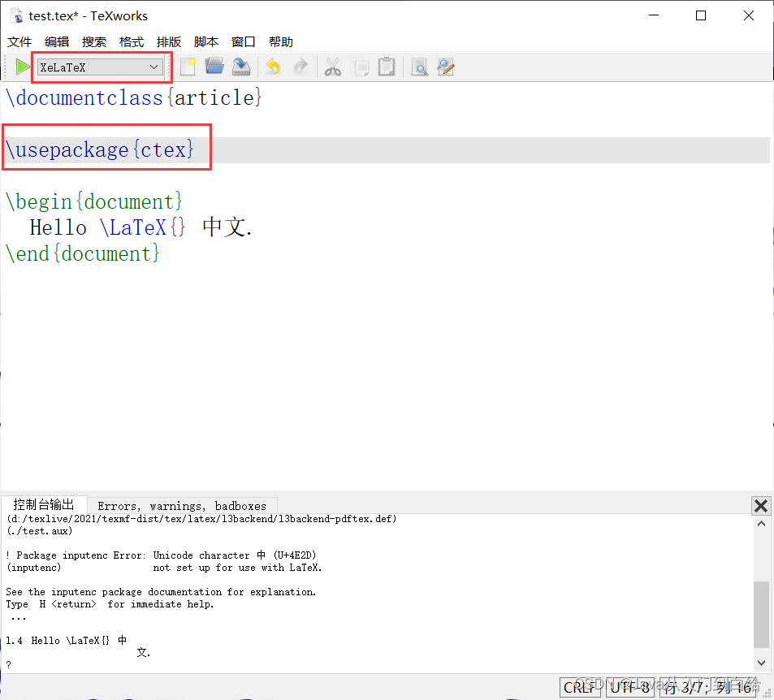The height and width of the screenshot is (700, 774).
Task: Open the 排版 menu
Action: [169, 42]
